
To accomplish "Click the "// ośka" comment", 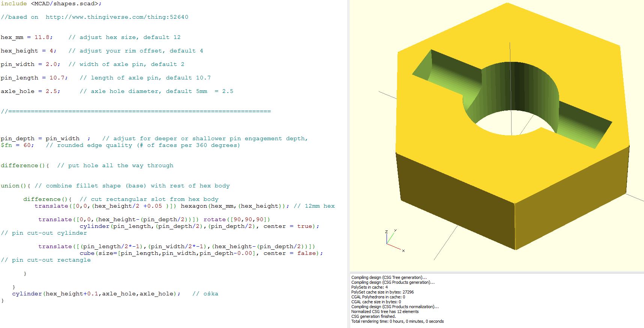I will pos(205,294).
